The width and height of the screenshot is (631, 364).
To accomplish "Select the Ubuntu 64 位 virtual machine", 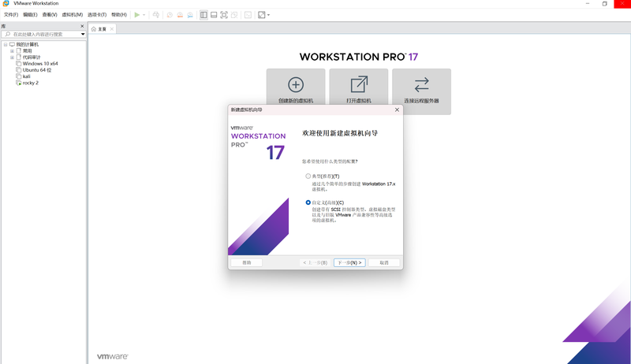I will coord(37,70).
